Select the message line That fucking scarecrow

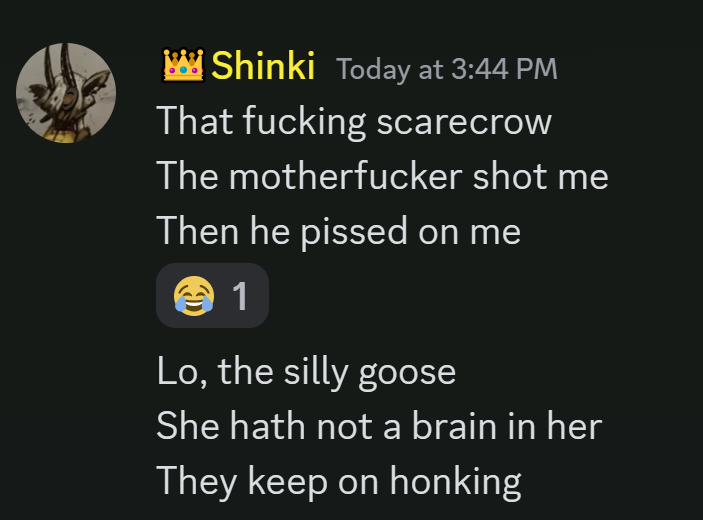[354, 121]
